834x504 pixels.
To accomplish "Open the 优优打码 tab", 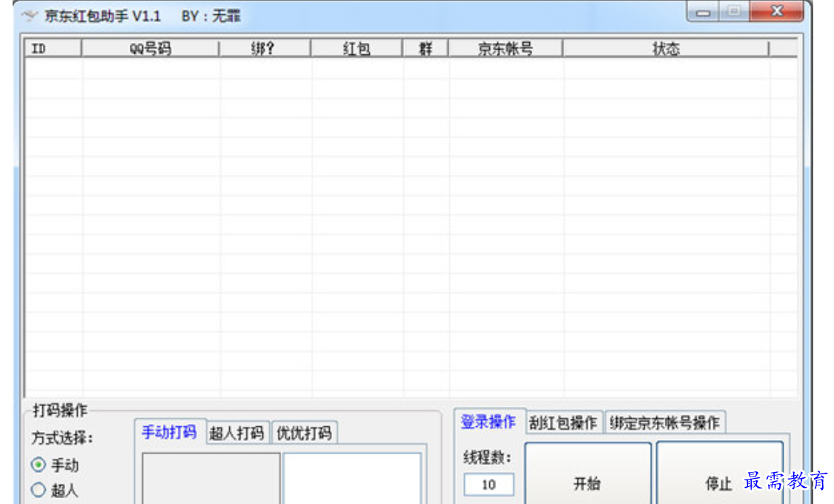I will [304, 433].
